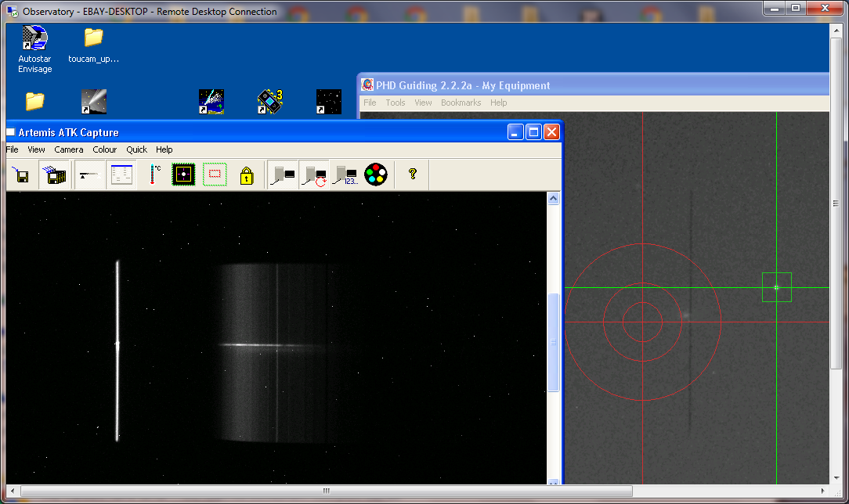Take a single exposure with the camera icon
849x504 pixels.
pos(283,175)
